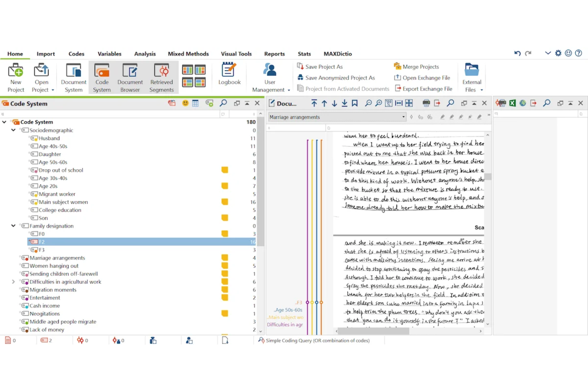
Task: Click the print icon in Document Browser
Action: (x=426, y=103)
